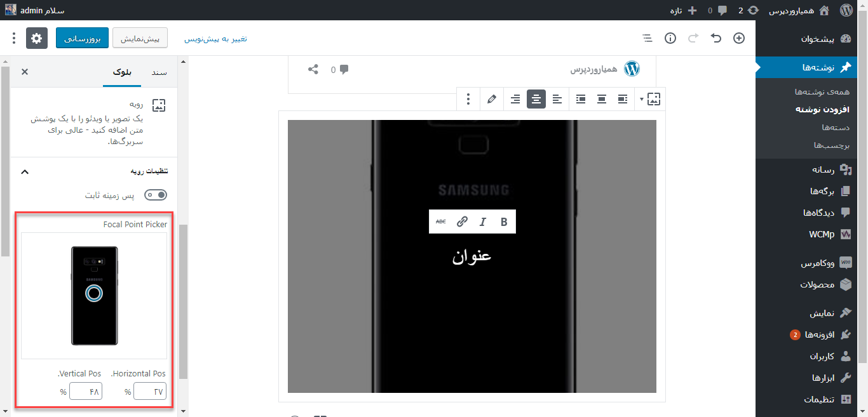Open the cover block type switcher dropdown
The width and height of the screenshot is (868, 417).
pos(650,99)
